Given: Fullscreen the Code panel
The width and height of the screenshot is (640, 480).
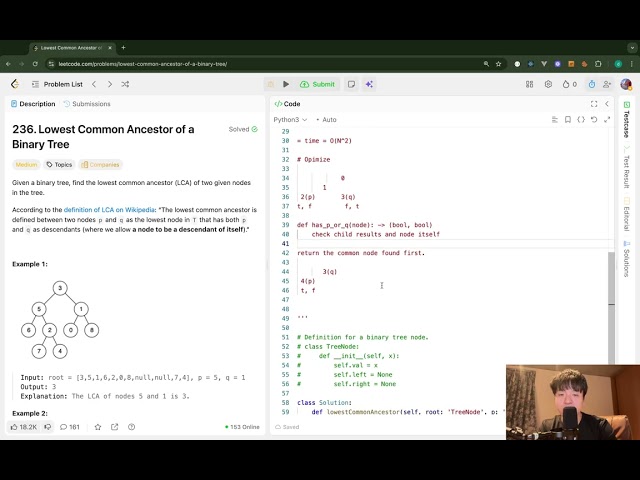Looking at the screenshot, I should coord(594,104).
